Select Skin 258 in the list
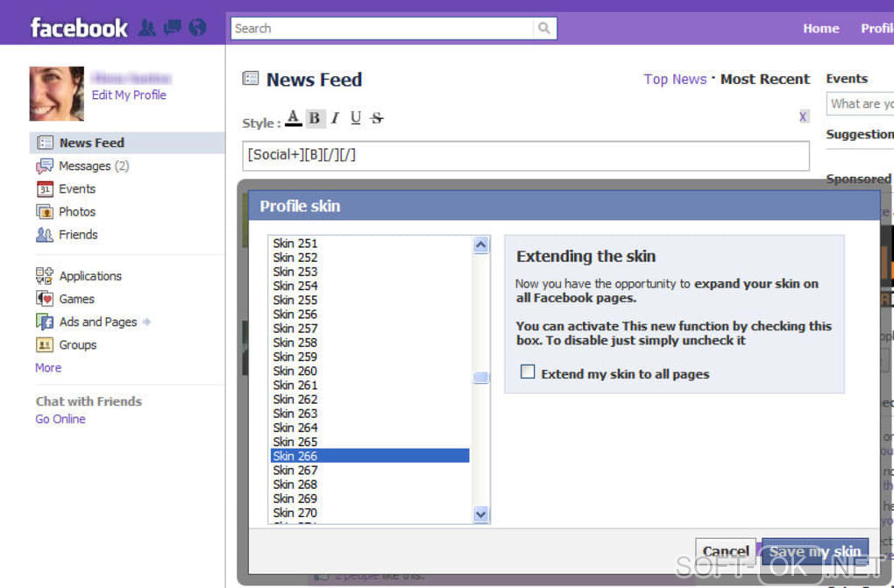 point(370,343)
